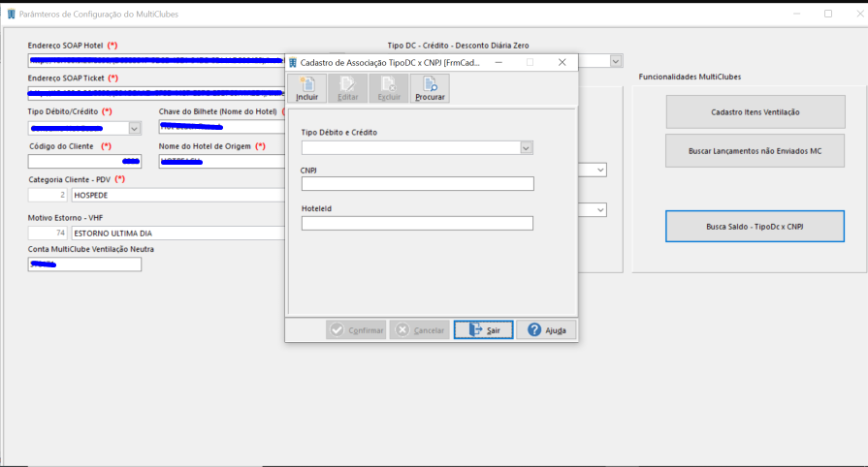Click the CNPJ input field
The width and height of the screenshot is (868, 467).
(x=417, y=184)
